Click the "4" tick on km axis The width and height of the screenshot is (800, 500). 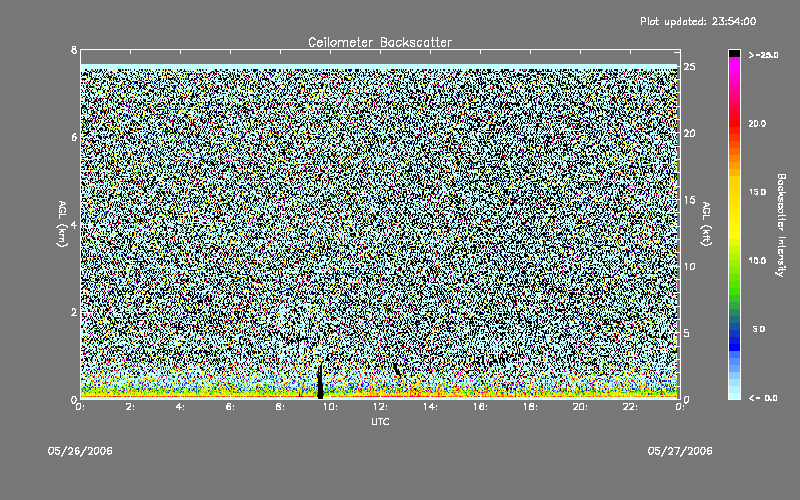[74, 225]
